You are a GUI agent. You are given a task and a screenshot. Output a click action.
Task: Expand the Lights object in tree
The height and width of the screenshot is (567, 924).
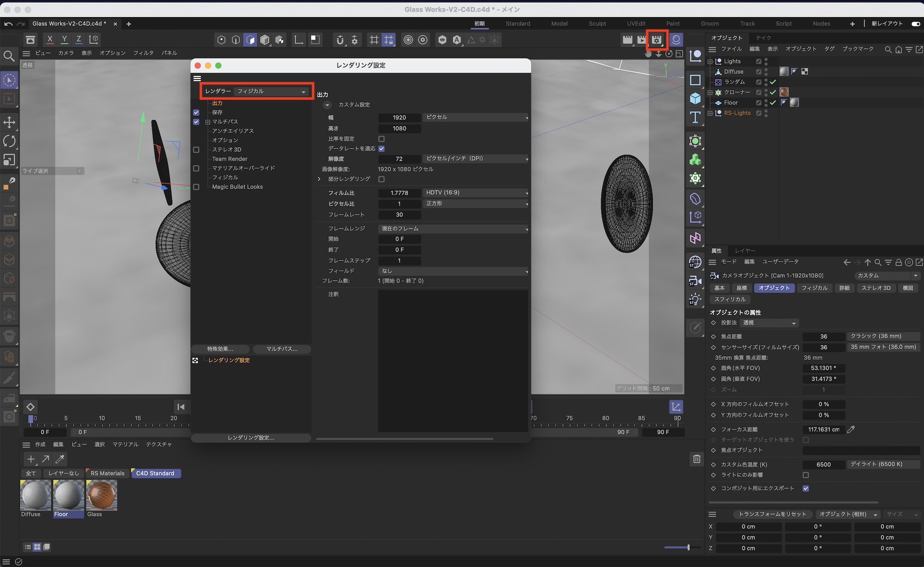click(710, 61)
